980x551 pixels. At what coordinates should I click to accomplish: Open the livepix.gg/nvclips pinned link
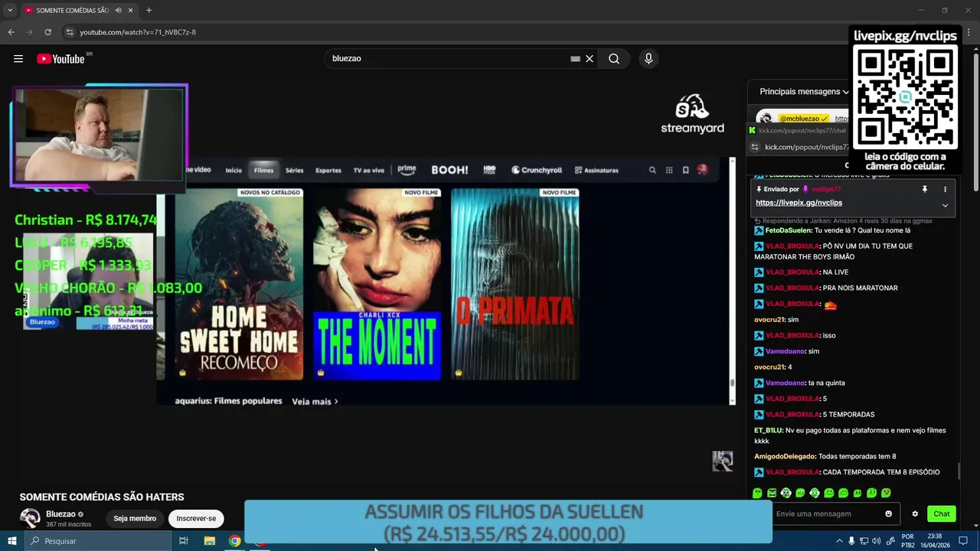pos(799,203)
